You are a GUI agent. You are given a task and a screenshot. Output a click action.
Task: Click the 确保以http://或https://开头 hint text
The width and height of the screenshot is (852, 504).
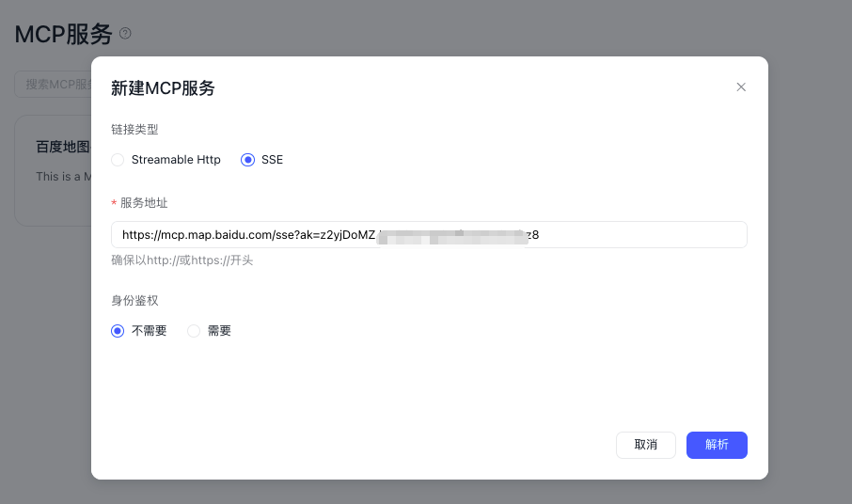coord(182,260)
